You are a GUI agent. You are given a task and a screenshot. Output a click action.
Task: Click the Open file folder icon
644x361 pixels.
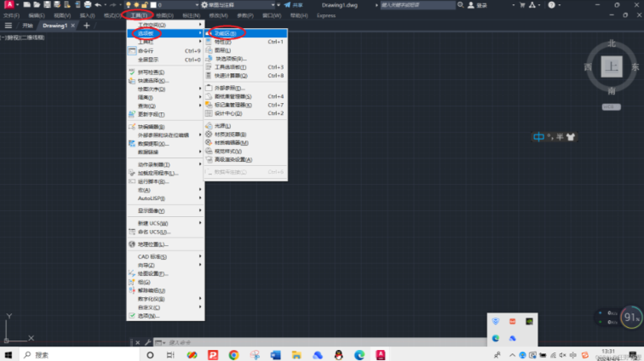click(37, 5)
